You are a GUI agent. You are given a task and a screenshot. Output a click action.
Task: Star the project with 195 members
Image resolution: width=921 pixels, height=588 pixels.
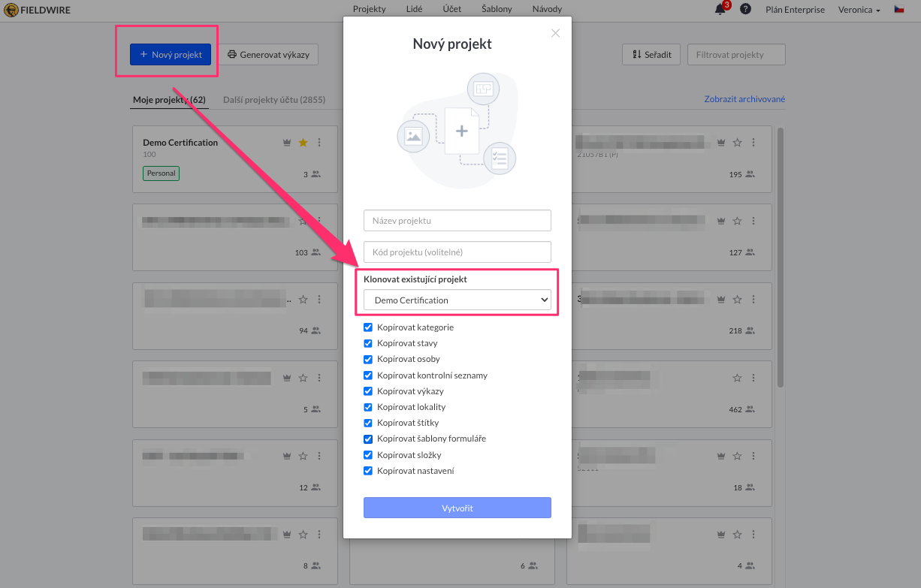click(738, 143)
